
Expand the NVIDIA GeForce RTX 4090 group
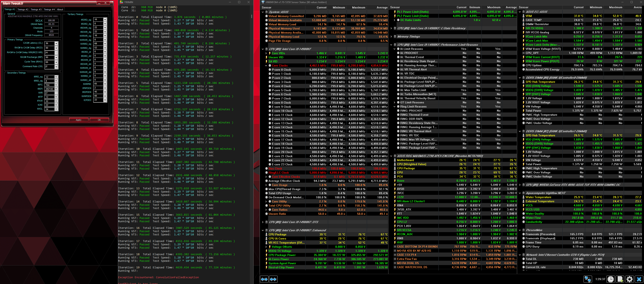520,185
